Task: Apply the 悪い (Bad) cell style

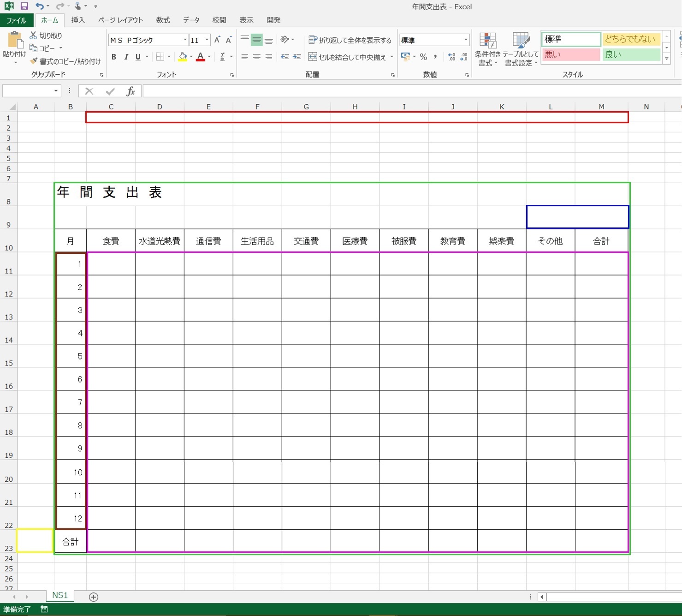Action: point(571,54)
